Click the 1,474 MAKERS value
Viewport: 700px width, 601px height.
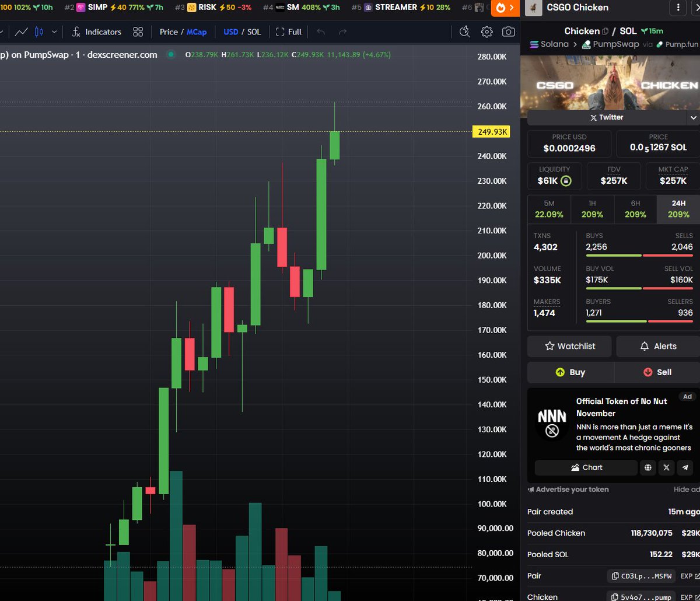point(544,313)
